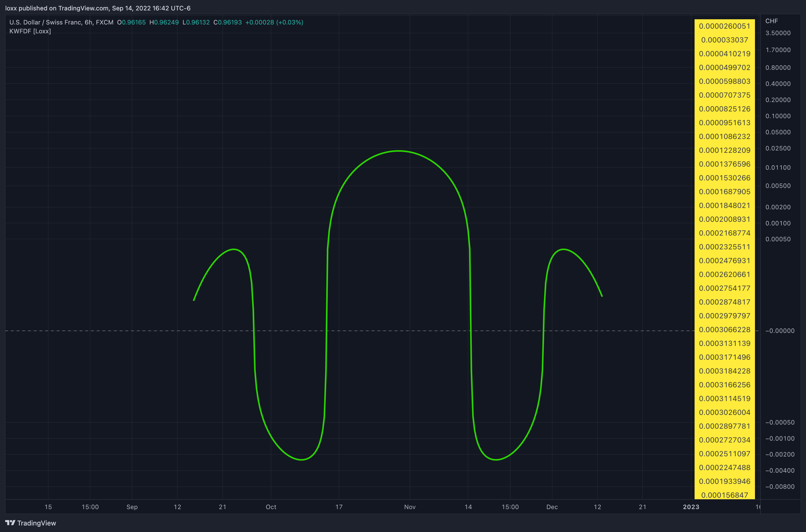The height and width of the screenshot is (532, 806).
Task: Click the 0.0003131139 value
Action: click(x=725, y=343)
